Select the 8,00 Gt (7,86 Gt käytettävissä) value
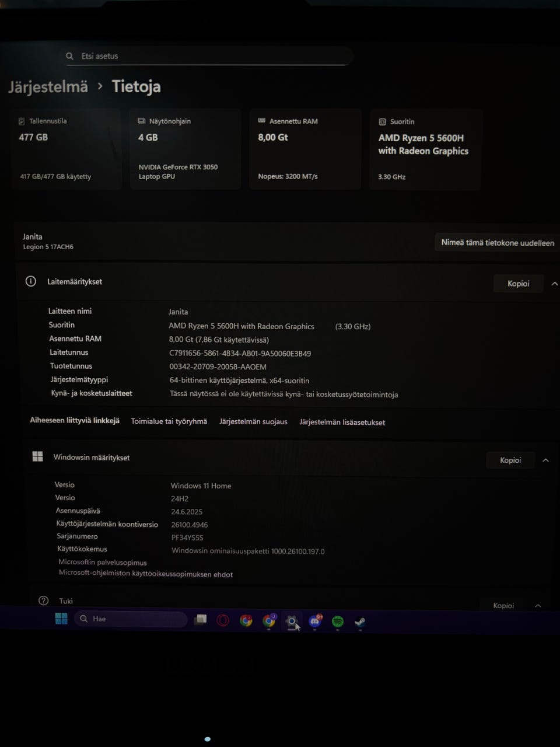Viewport: 560px width, 747px height. (219, 340)
